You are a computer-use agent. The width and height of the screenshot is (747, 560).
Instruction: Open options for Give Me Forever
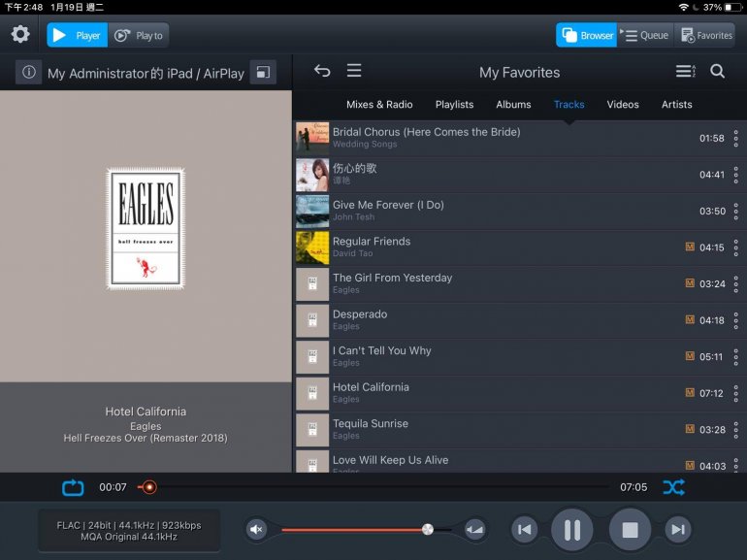736,212
